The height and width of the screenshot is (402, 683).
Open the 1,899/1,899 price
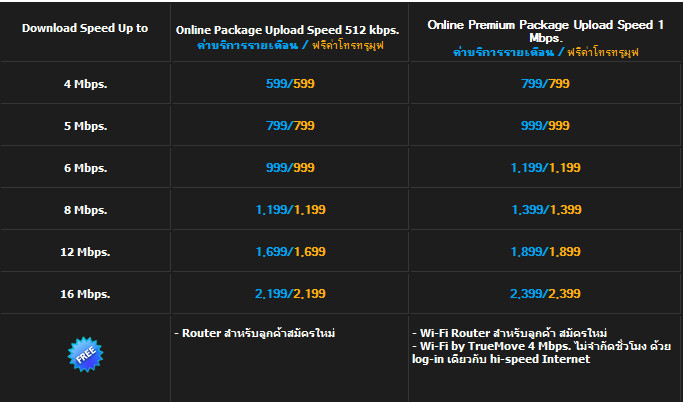pyautogui.click(x=545, y=252)
